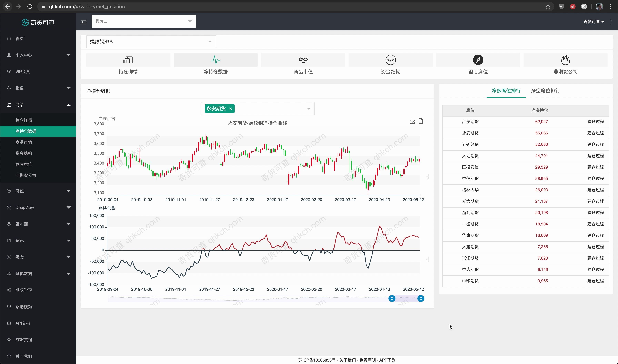The image size is (618, 364).
Task: Open VIP会员 sidebar item
Action: (38, 72)
